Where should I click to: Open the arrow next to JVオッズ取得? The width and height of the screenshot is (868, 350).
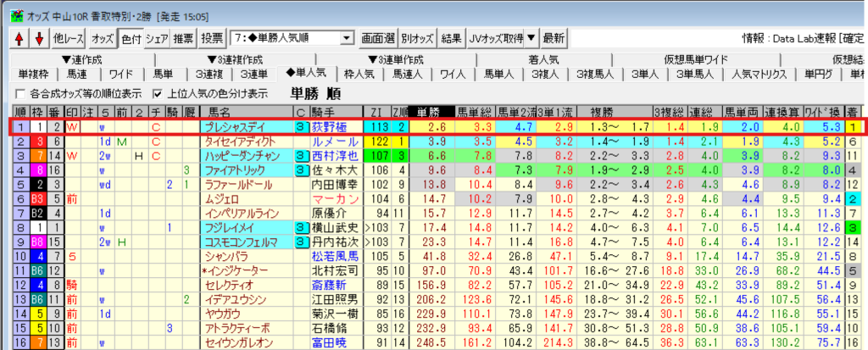pyautogui.click(x=530, y=38)
